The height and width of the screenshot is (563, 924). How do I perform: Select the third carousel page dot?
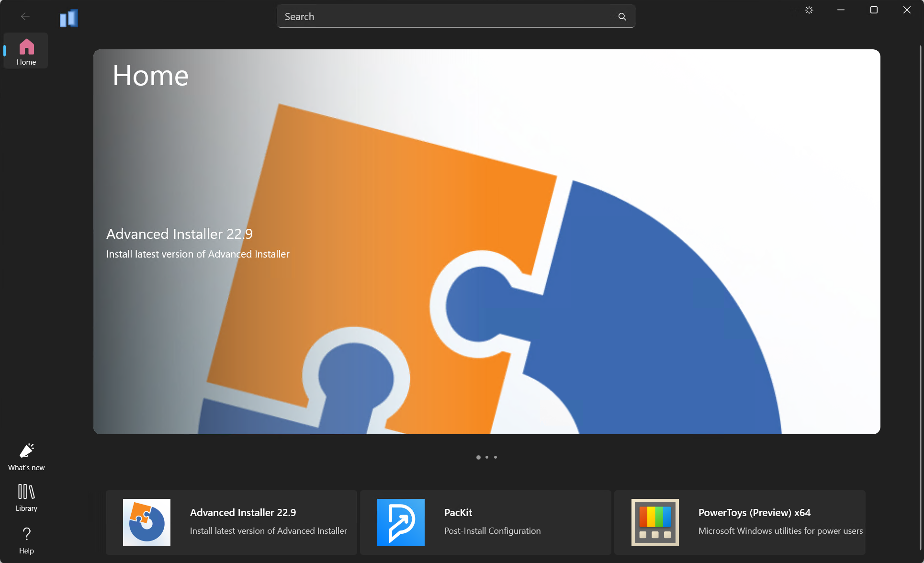(x=496, y=457)
